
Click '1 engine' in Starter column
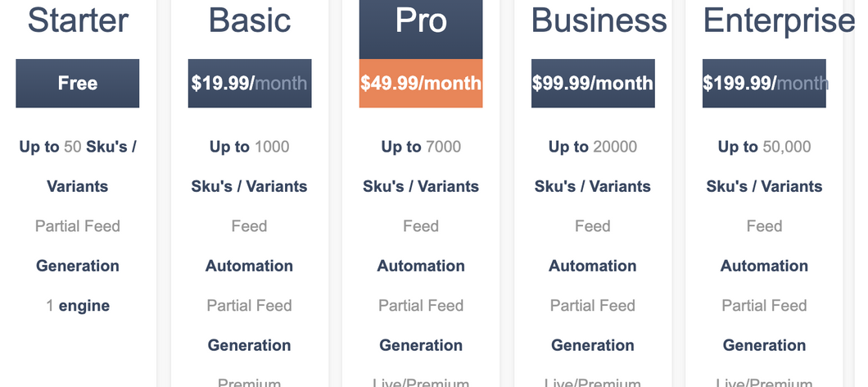(78, 306)
